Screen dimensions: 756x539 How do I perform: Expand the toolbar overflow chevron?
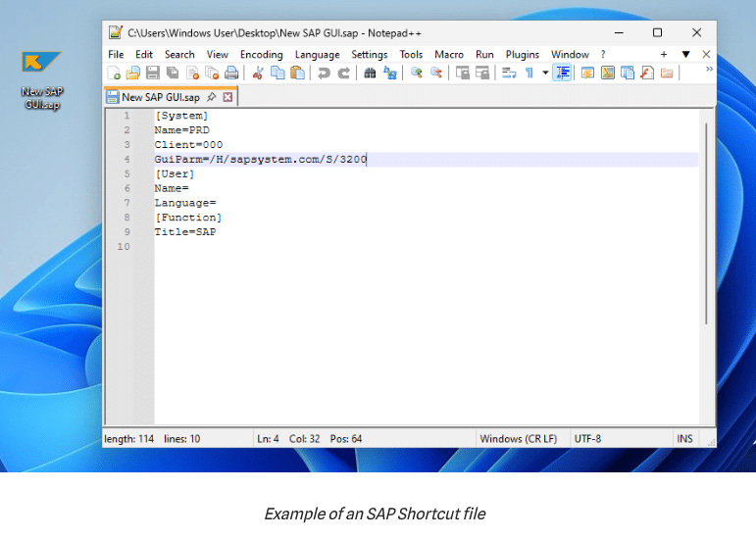coord(709,70)
